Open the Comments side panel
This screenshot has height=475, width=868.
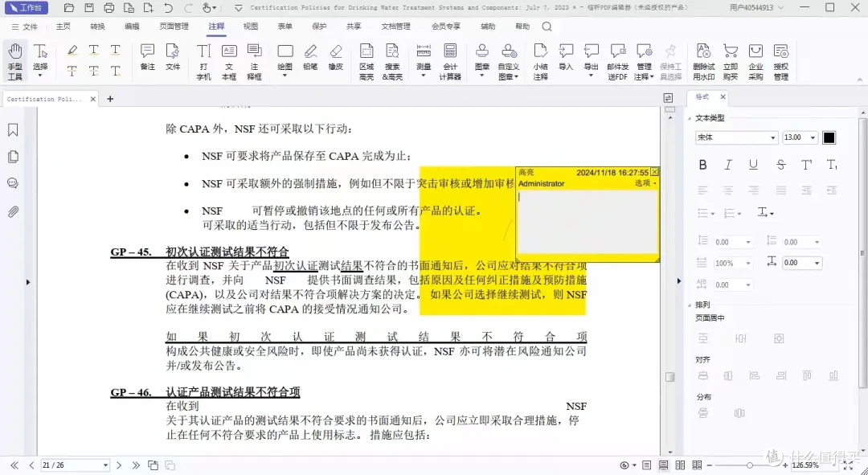point(14,183)
